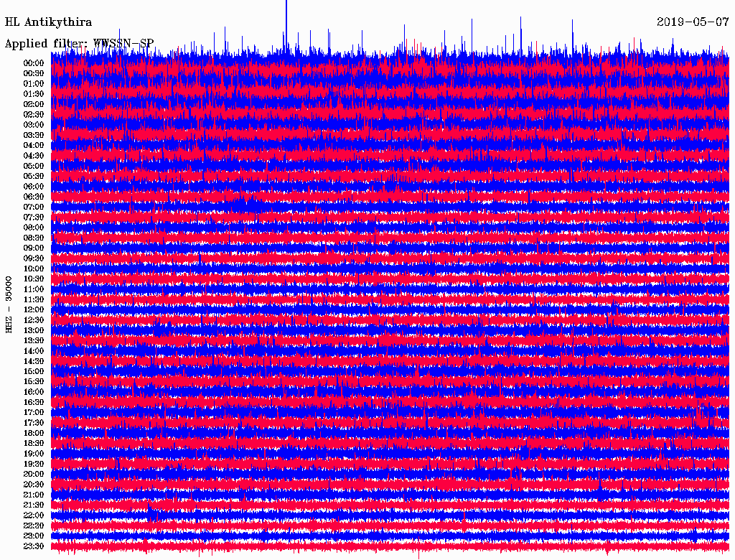Select the 08:30 time label
Image resolution: width=735 pixels, height=560 pixels.
33,238
